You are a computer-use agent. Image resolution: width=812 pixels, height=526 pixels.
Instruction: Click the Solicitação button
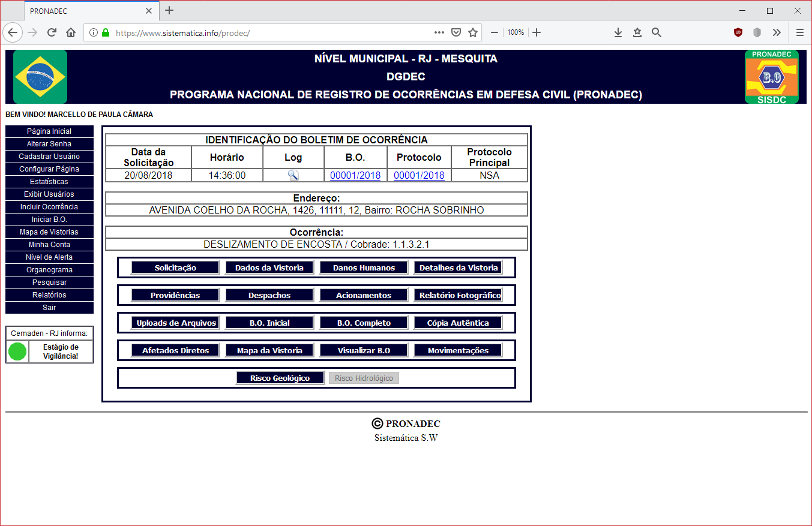point(175,268)
